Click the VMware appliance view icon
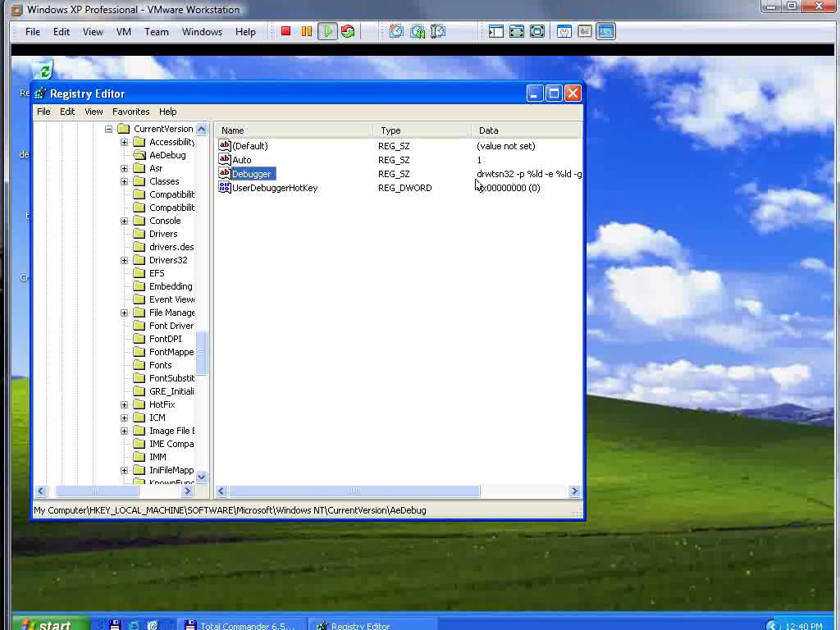 (x=584, y=32)
